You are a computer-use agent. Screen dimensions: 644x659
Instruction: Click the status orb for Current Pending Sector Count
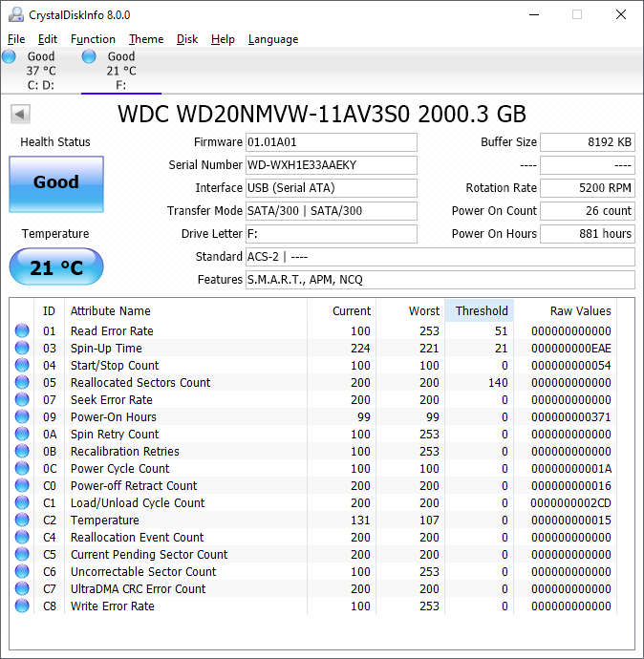click(22, 554)
